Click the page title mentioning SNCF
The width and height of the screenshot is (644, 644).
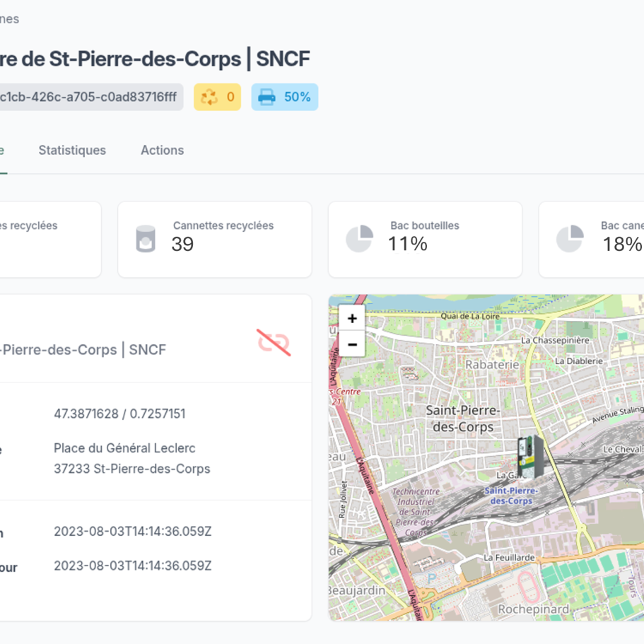156,59
